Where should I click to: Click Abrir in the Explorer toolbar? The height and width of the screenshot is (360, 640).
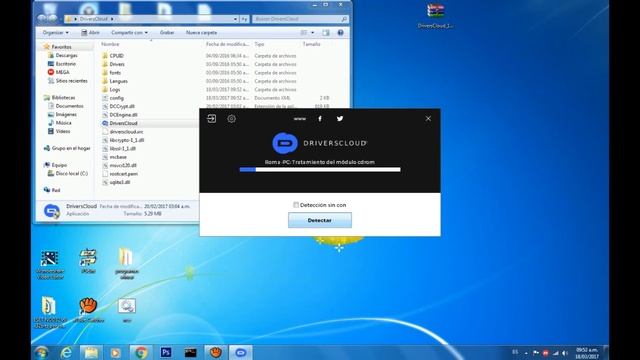(x=90, y=33)
